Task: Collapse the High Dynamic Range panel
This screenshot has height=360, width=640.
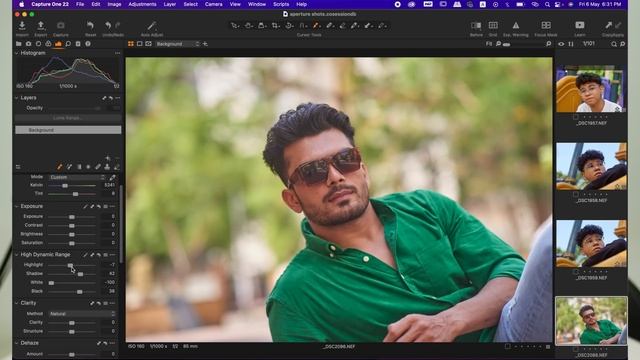Action: point(17,255)
